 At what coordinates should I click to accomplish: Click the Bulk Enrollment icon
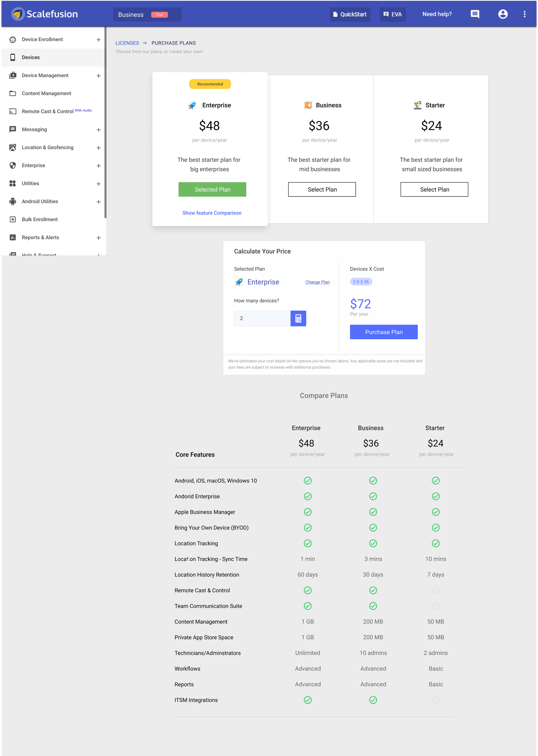[x=13, y=220]
